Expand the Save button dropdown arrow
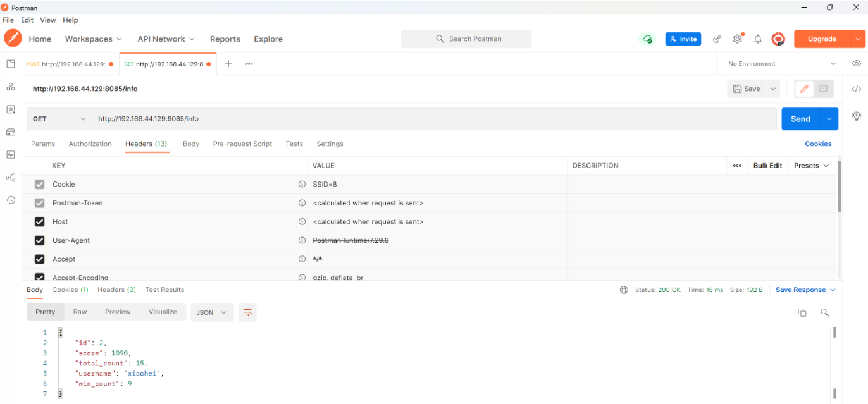Screen dimensions: 868x404 pyautogui.click(x=773, y=89)
